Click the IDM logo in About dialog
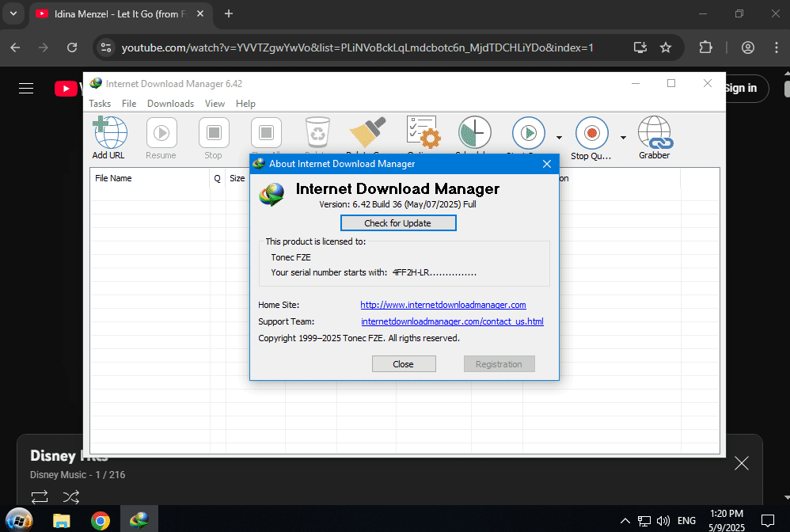The image size is (790, 532). pos(272,195)
